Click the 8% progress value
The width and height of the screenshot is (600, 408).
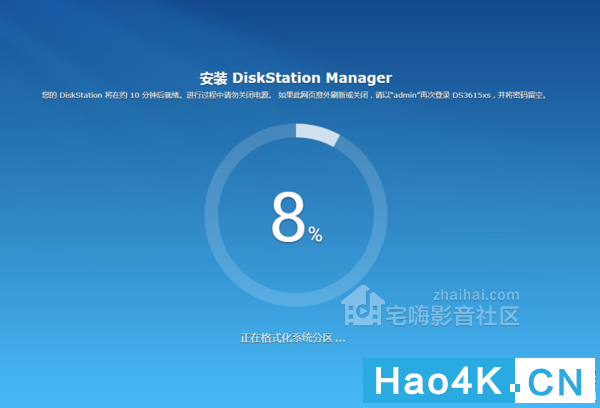pos(297,217)
